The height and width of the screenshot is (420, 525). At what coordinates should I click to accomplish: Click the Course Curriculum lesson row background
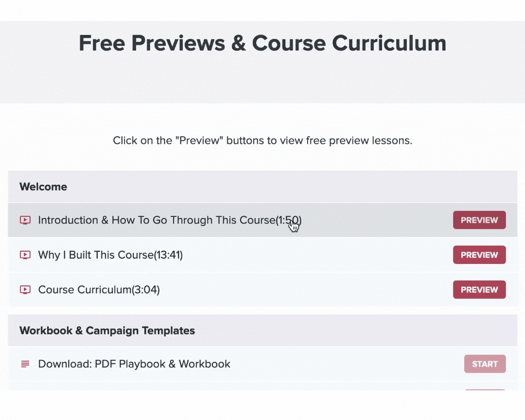point(301,290)
